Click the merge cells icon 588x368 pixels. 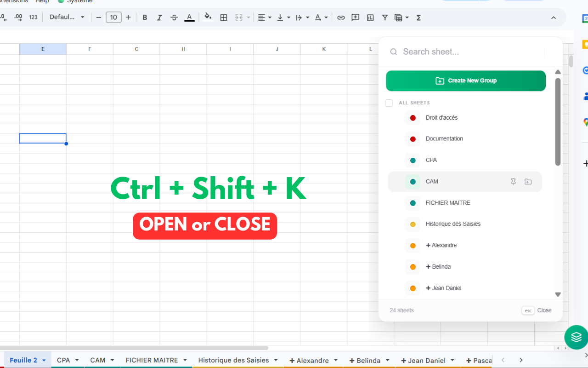pos(239,17)
